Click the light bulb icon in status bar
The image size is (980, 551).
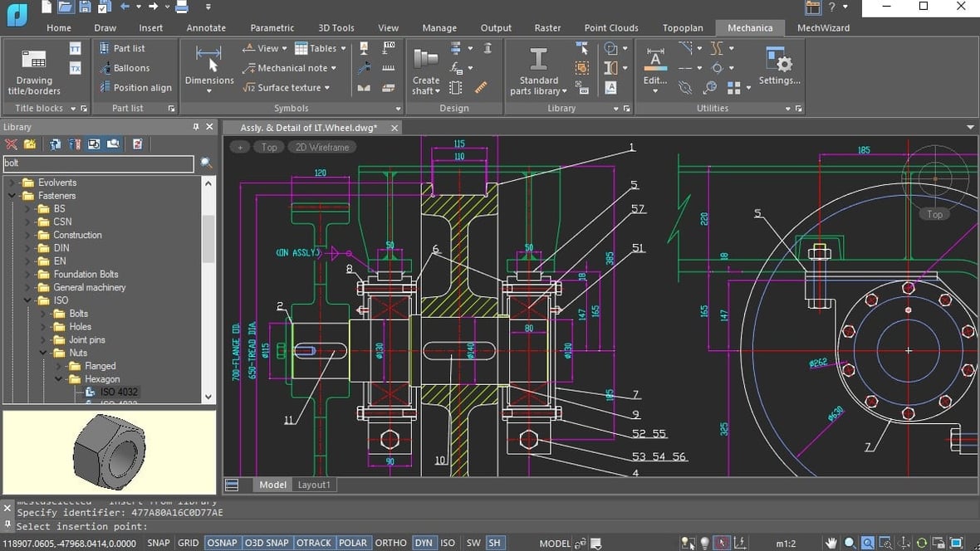coord(705,543)
